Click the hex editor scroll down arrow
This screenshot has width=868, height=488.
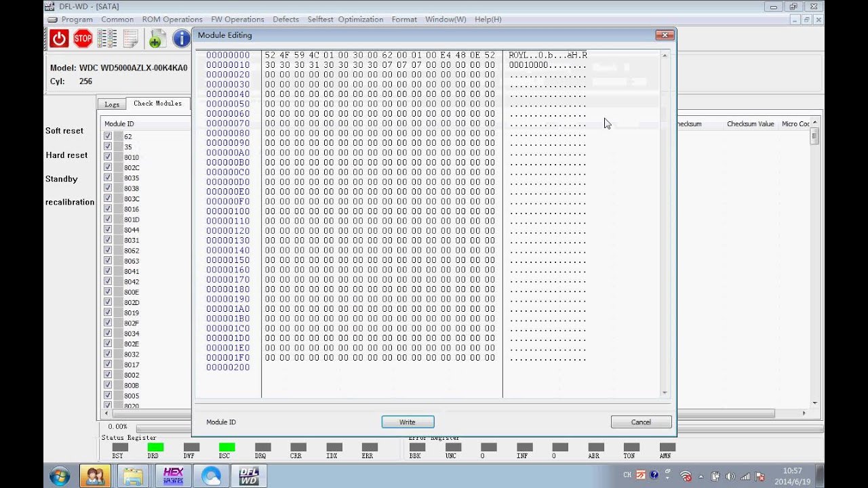coord(664,392)
